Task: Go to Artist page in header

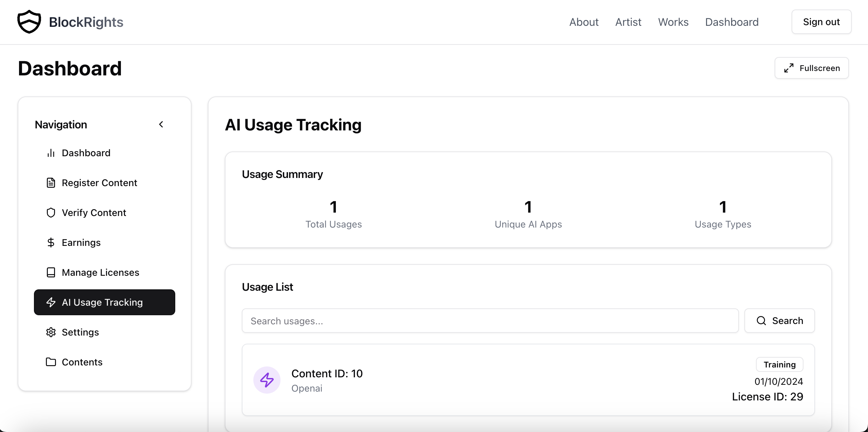Action: pos(628,22)
